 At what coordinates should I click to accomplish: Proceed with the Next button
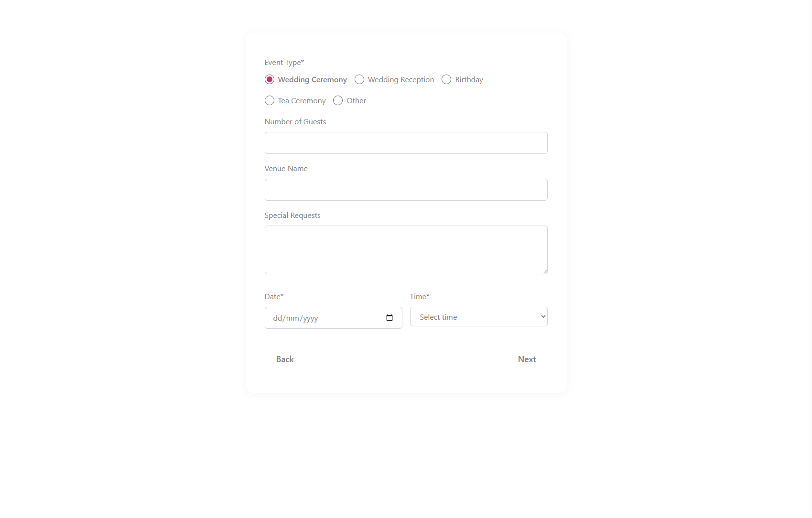coord(527,359)
